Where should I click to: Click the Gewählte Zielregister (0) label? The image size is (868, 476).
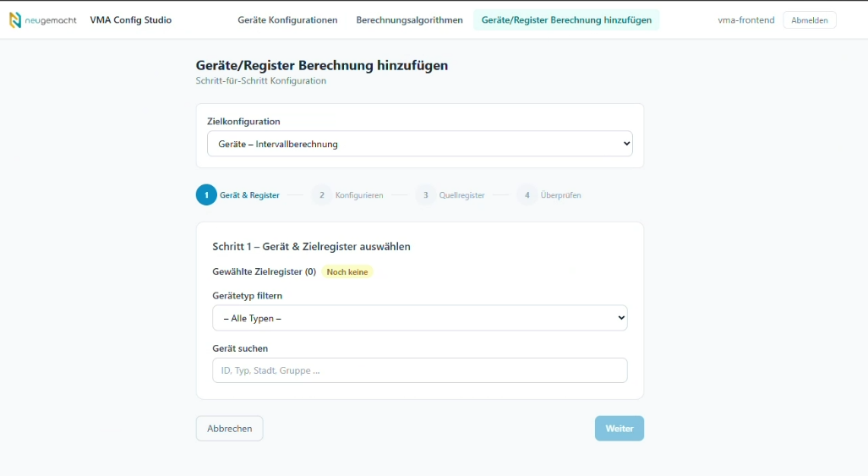[264, 272]
